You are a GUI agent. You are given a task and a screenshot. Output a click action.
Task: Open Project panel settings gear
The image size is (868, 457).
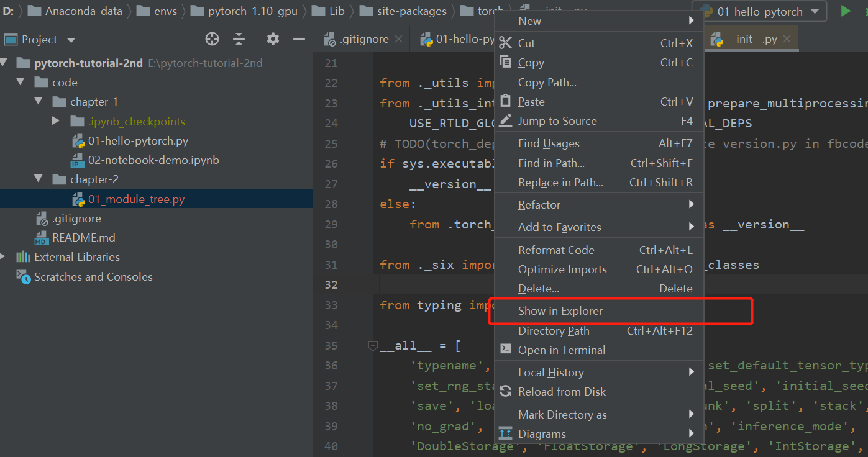tap(273, 39)
